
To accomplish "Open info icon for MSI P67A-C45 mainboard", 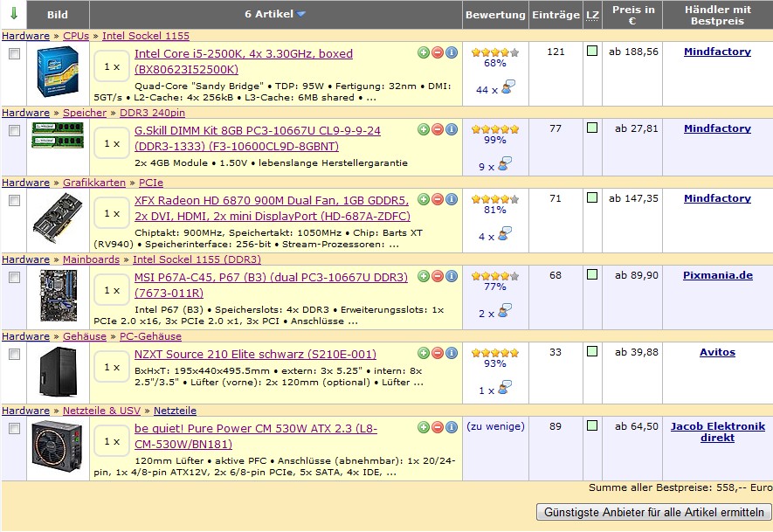I will coord(451,276).
